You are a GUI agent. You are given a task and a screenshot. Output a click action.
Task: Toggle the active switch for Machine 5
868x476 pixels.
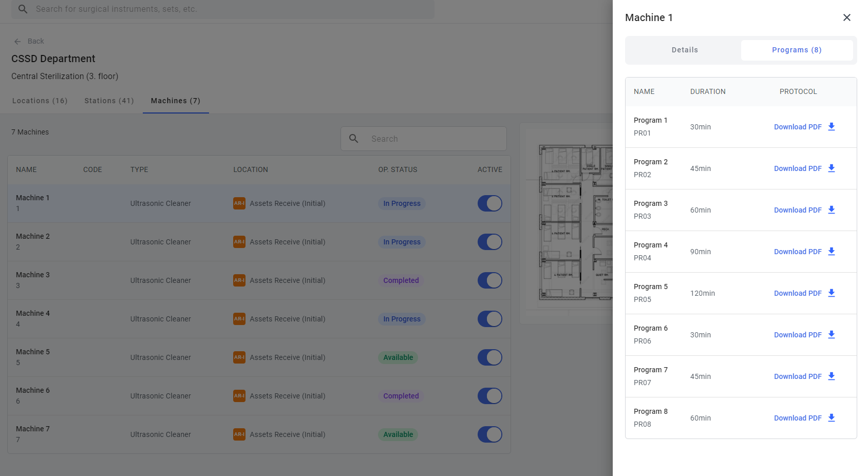tap(490, 357)
